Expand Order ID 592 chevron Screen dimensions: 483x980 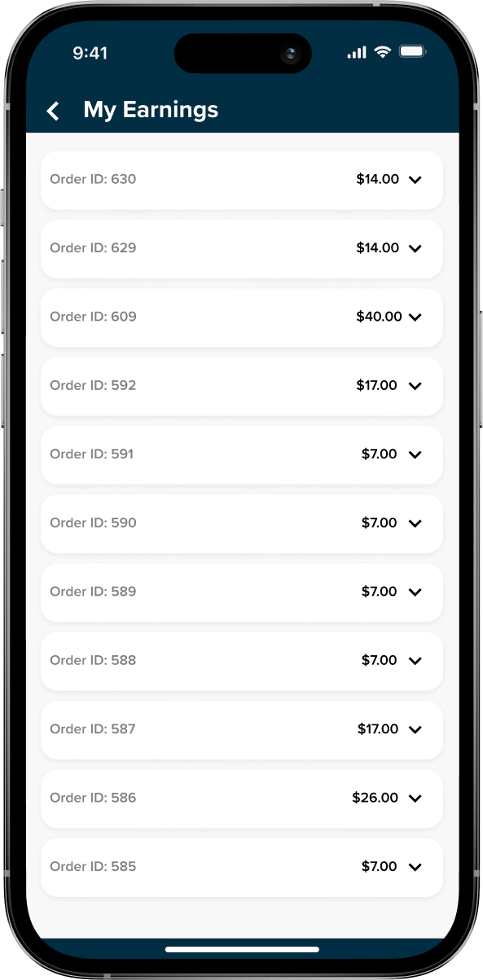(415, 386)
